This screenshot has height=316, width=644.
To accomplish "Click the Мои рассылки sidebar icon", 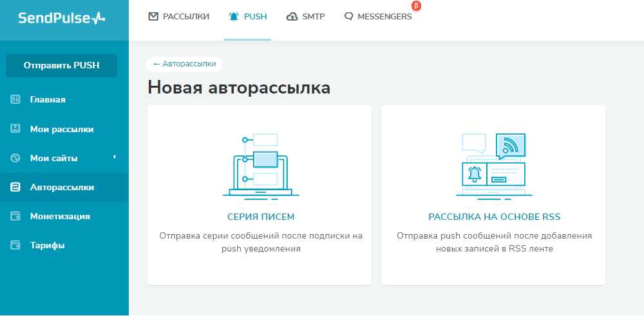I will (15, 129).
